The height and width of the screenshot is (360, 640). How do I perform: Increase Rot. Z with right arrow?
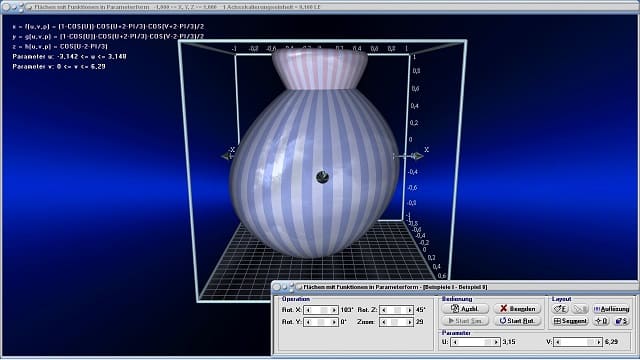coord(409,310)
